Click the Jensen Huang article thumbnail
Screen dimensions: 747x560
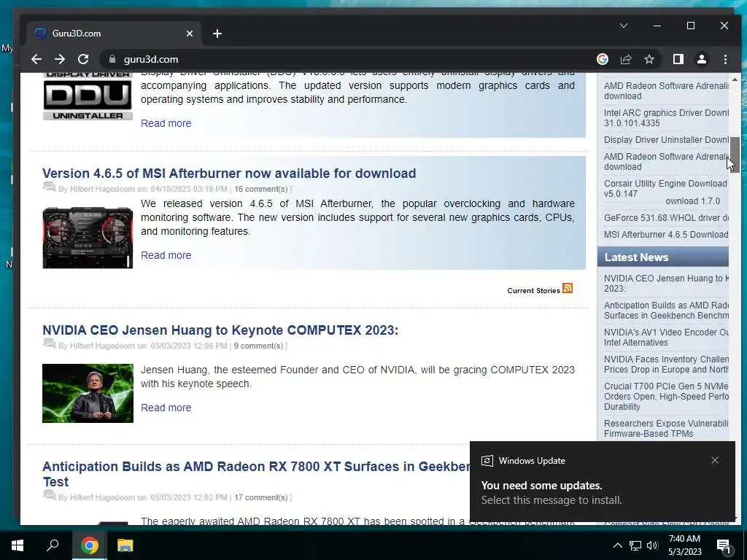click(88, 393)
